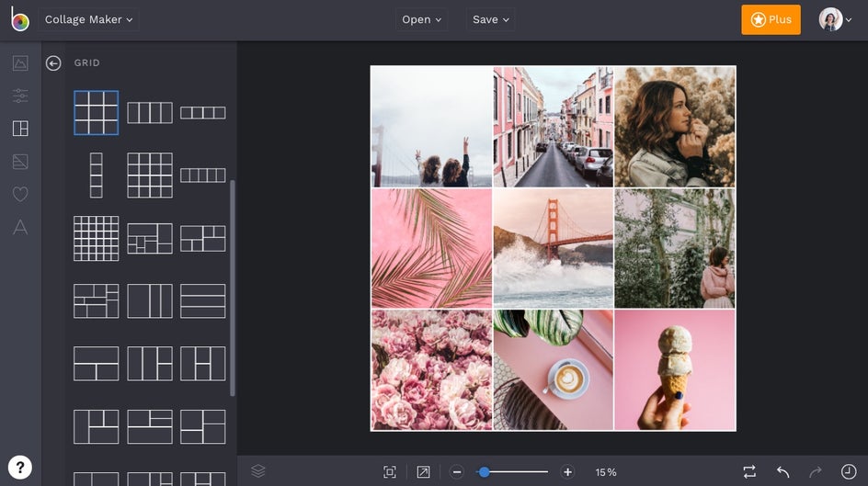This screenshot has width=868, height=486.
Task: Open the history clock icon
Action: coord(849,471)
